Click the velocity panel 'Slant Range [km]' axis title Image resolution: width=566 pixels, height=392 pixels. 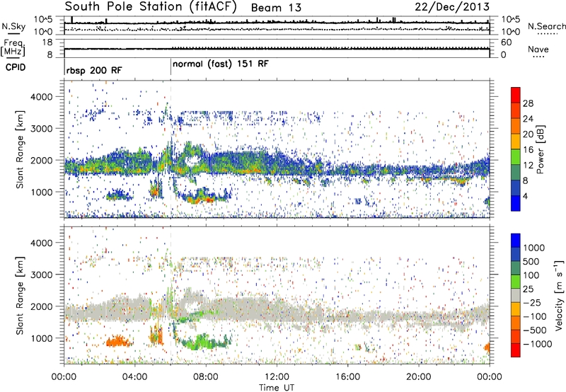(x=21, y=296)
